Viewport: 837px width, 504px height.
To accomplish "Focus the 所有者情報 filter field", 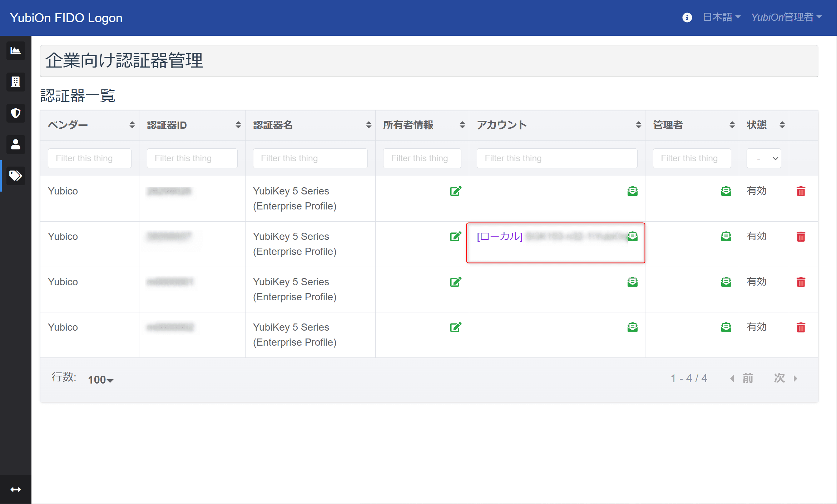I will (x=422, y=158).
